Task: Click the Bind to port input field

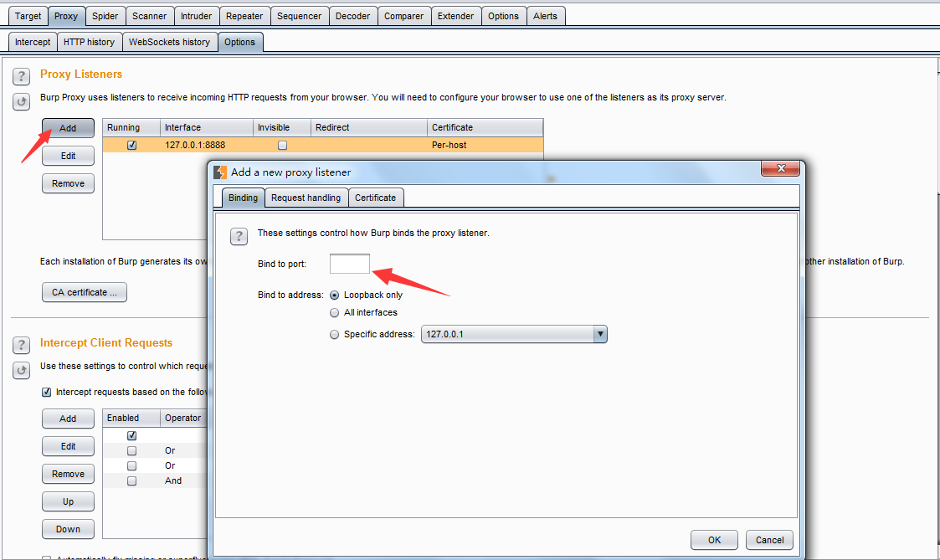Action: pos(350,264)
